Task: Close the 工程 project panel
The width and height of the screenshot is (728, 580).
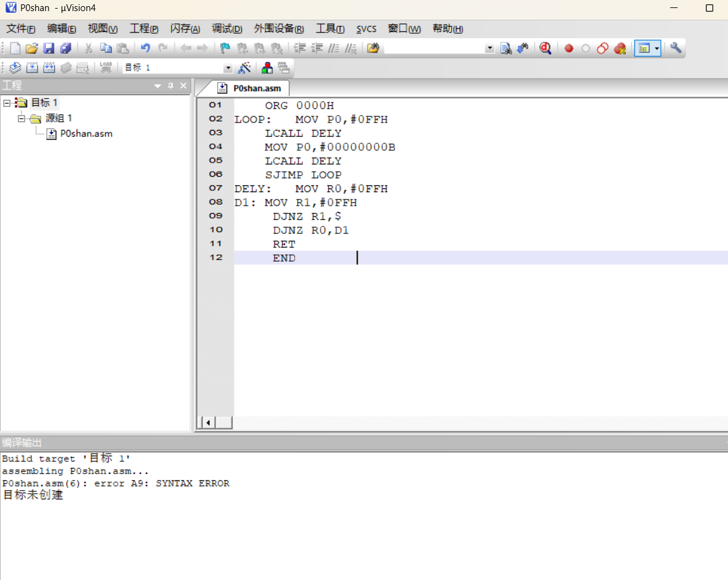Action: click(x=183, y=86)
